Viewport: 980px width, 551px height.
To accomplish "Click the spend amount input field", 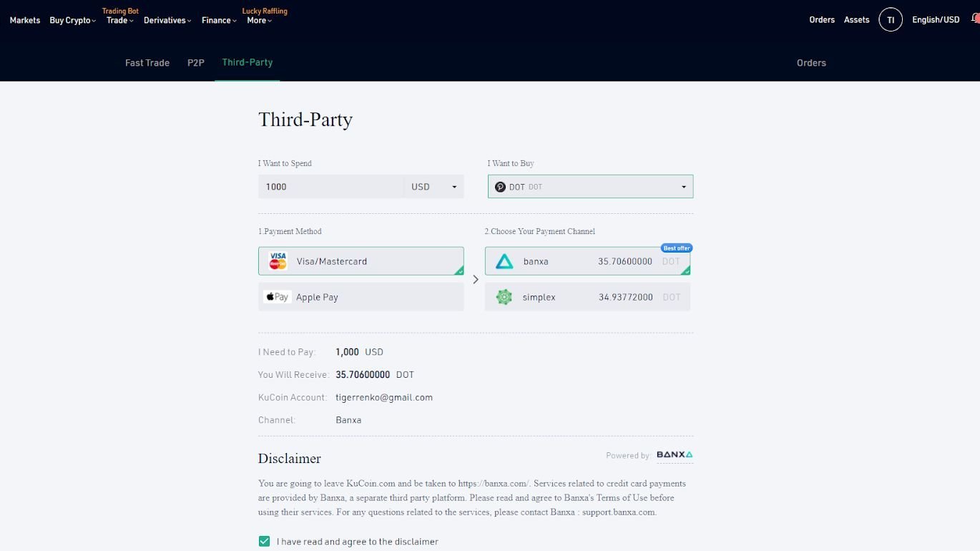I will point(330,186).
